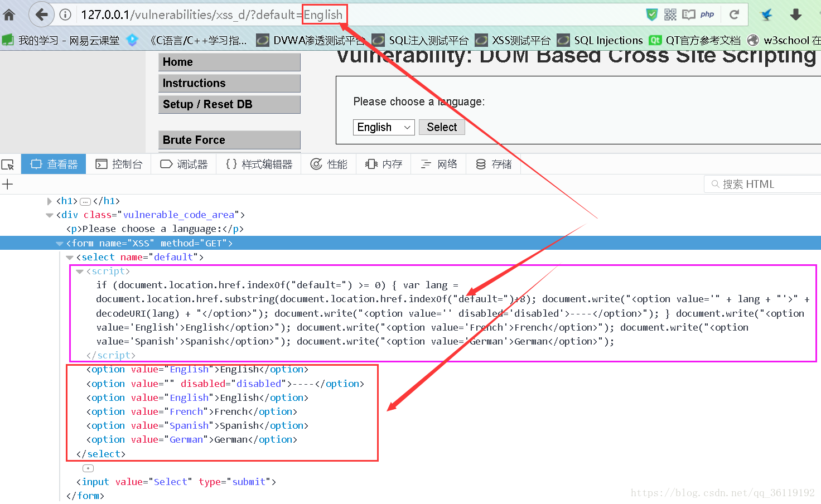Collapse the form name="XSS" node
The height and width of the screenshot is (504, 821).
coord(60,244)
